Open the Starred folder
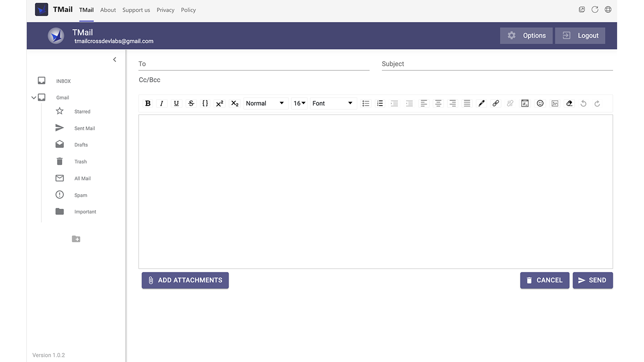The image size is (644, 362). (x=82, y=112)
